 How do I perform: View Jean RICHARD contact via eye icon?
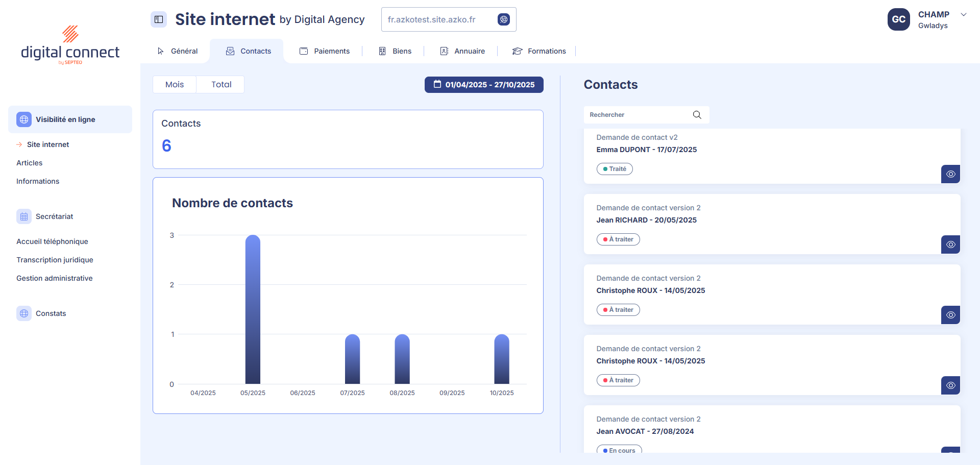(950, 244)
